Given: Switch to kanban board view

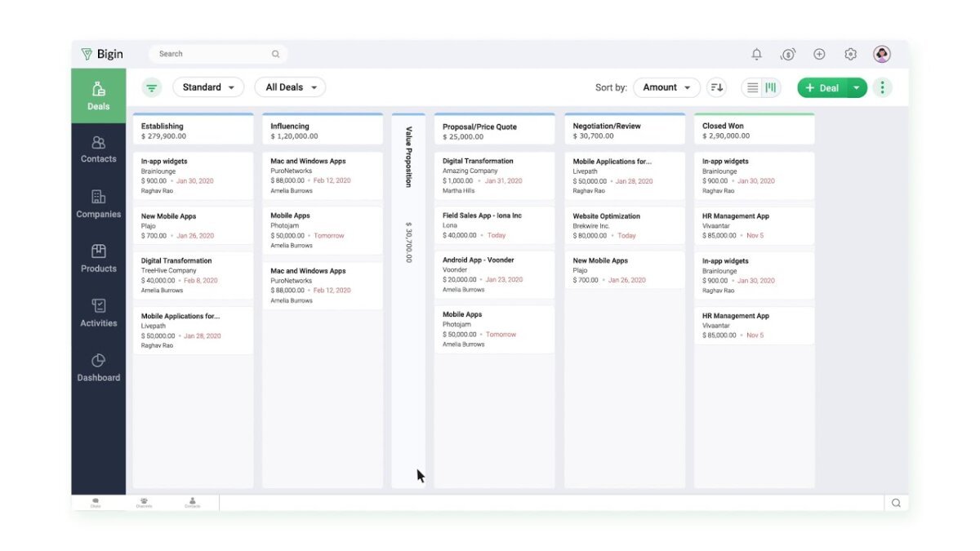Looking at the screenshot, I should 770,87.
